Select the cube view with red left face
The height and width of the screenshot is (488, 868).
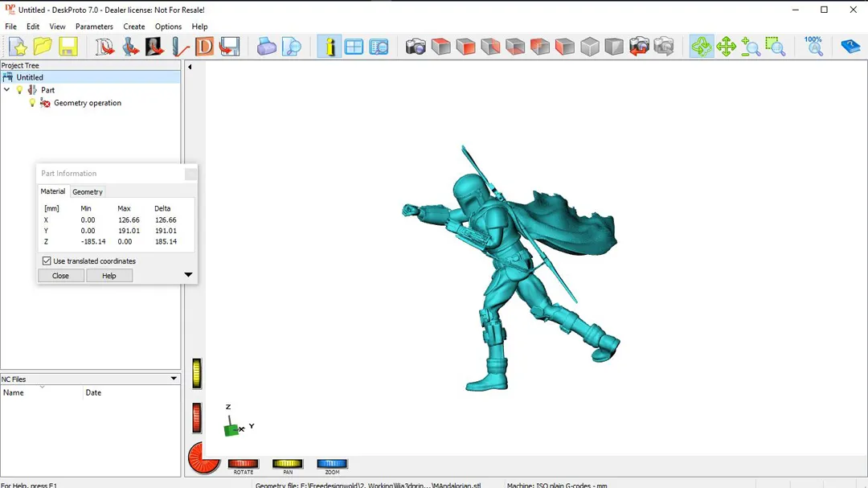565,47
